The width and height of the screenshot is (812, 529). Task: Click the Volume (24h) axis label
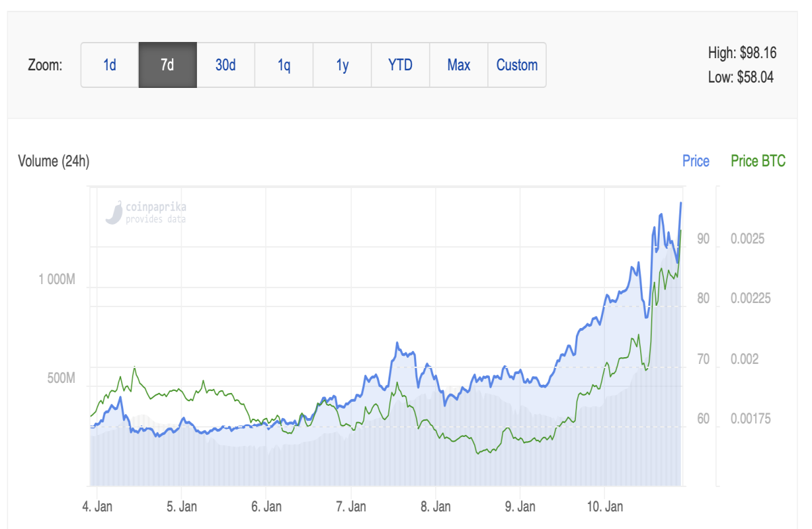[53, 161]
